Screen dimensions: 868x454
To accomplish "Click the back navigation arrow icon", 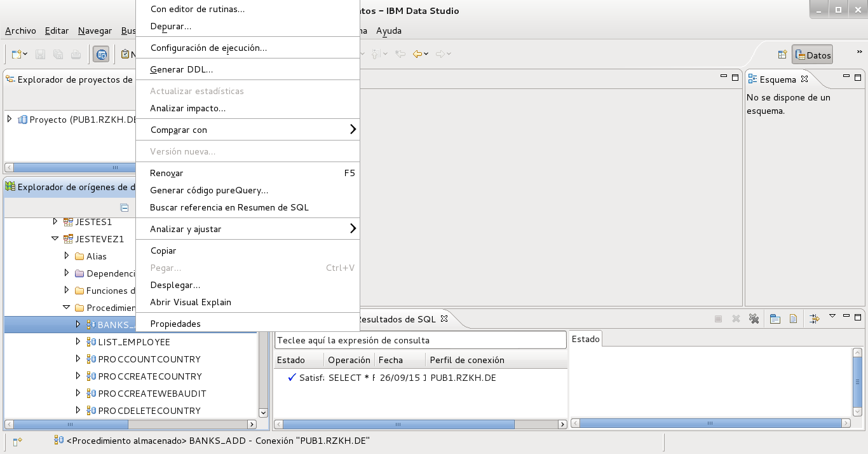I will [417, 55].
